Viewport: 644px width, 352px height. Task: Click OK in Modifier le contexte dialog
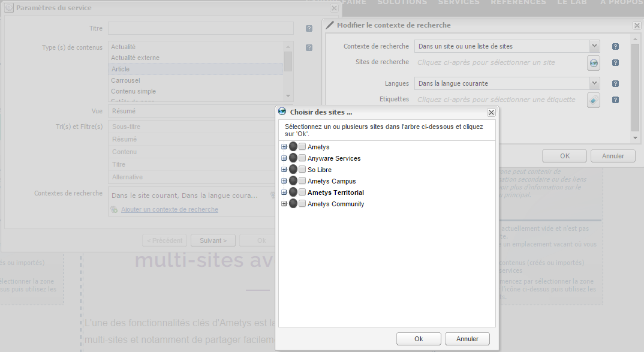(565, 156)
